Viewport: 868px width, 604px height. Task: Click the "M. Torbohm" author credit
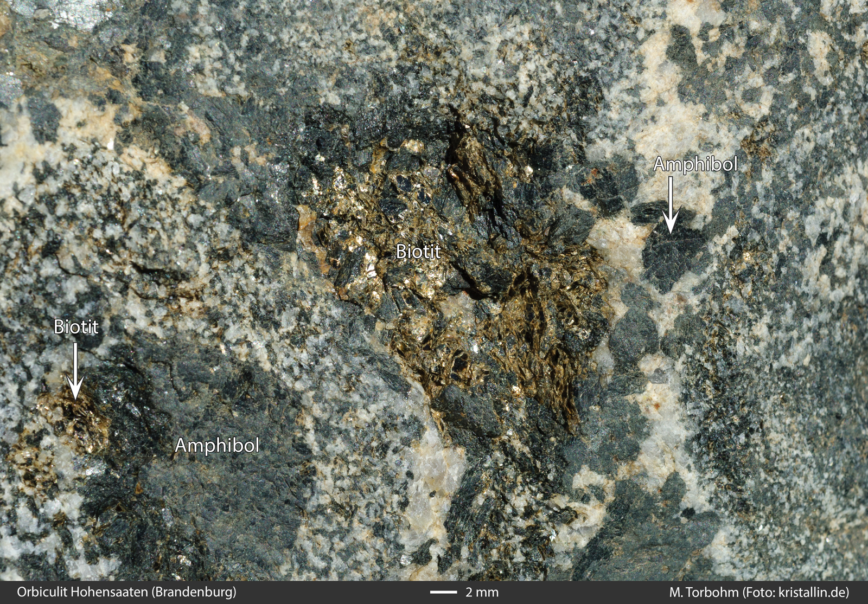coord(704,592)
